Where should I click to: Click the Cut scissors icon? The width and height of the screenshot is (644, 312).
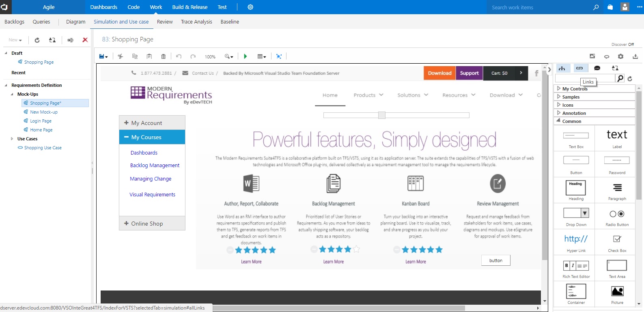point(121,56)
